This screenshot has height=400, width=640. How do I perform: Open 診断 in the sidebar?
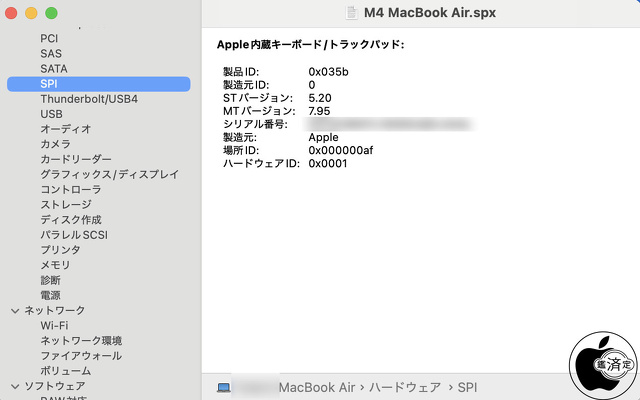(50, 280)
